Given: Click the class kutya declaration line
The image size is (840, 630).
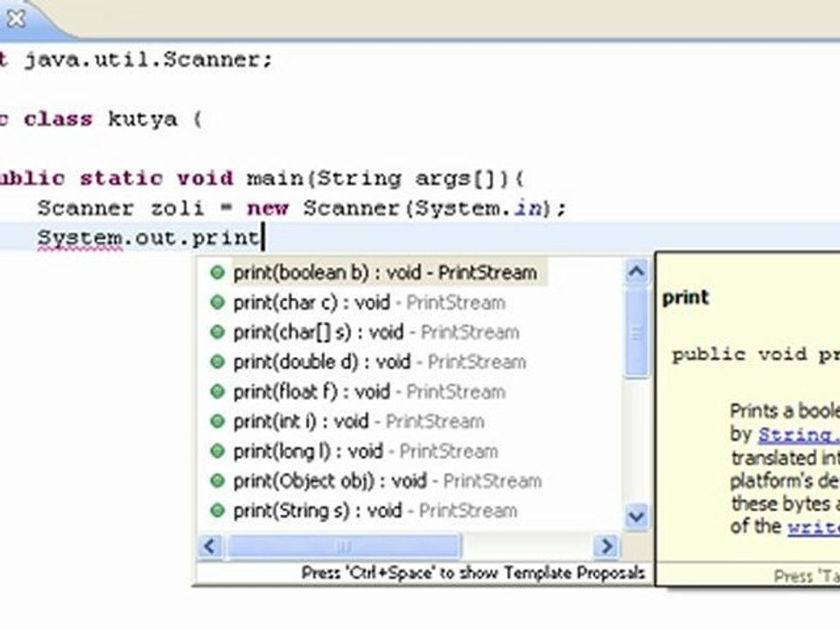Looking at the screenshot, I should (101, 119).
